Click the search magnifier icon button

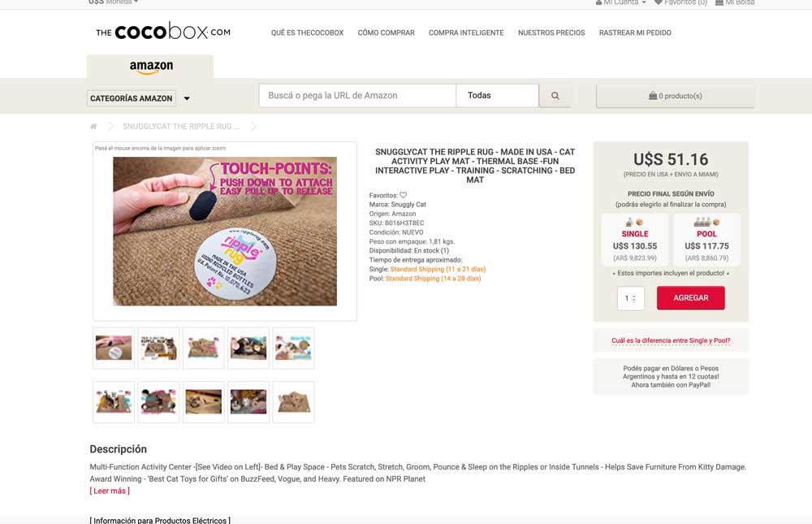click(x=555, y=96)
